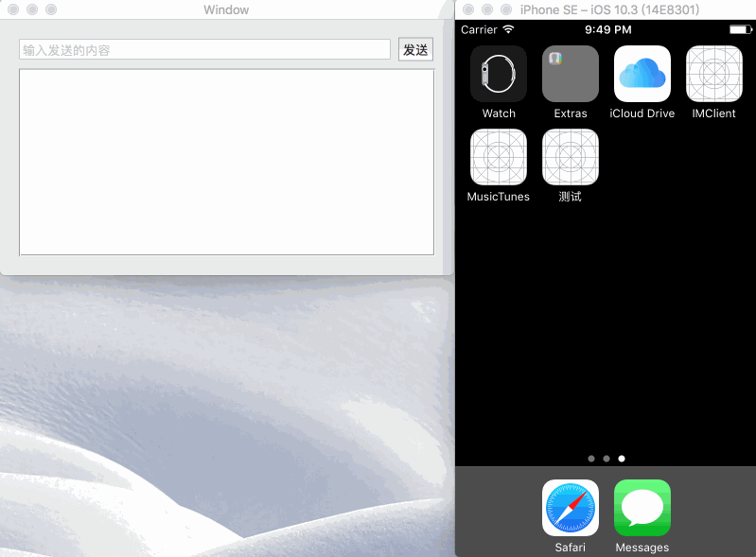Go to first home screen page dot
756x557 pixels.
pyautogui.click(x=591, y=459)
